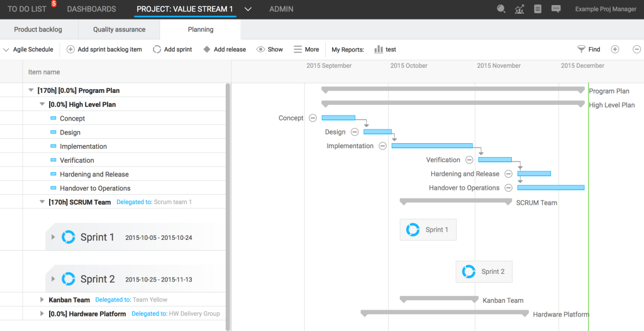
Task: Open the chat bubble messages icon
Action: (x=556, y=9)
